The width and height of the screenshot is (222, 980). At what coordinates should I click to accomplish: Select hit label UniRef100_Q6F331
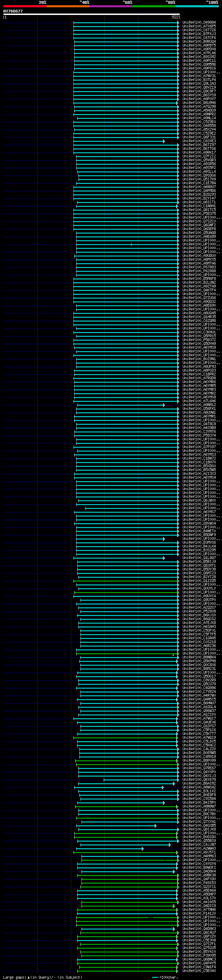coord(199,137)
